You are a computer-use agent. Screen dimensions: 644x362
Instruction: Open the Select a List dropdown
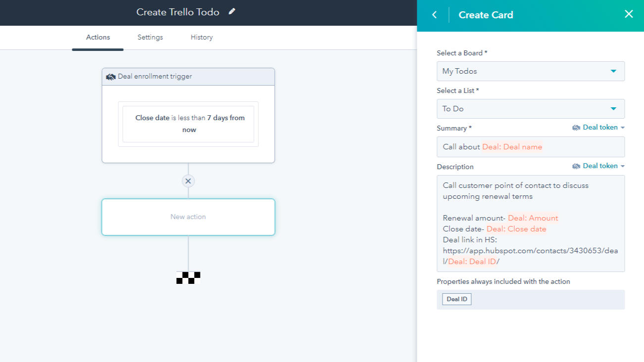pos(531,109)
